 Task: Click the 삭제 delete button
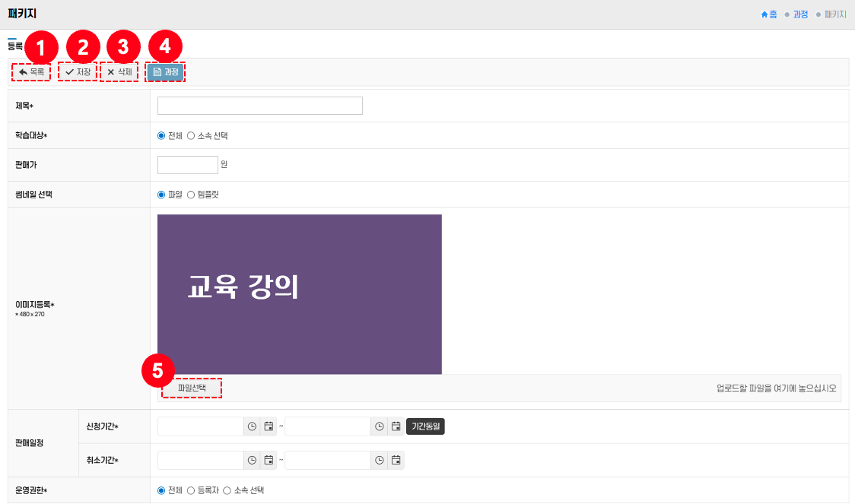pyautogui.click(x=119, y=72)
